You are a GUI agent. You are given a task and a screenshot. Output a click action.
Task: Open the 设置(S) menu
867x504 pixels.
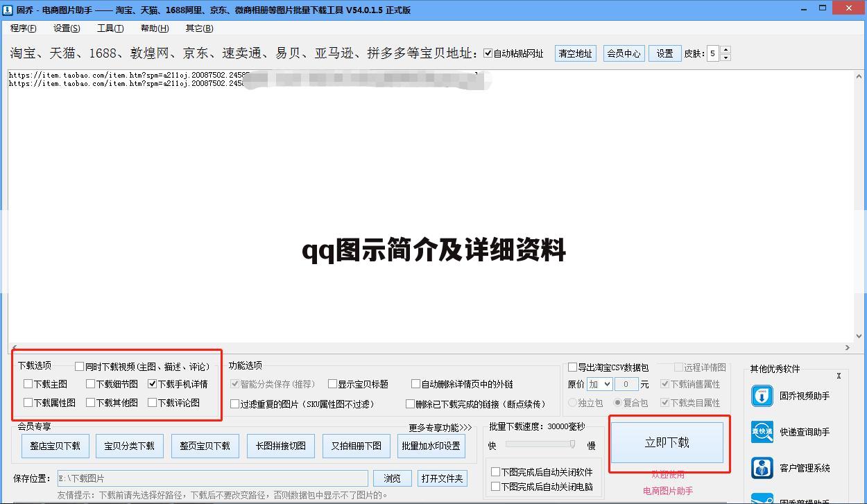point(67,28)
